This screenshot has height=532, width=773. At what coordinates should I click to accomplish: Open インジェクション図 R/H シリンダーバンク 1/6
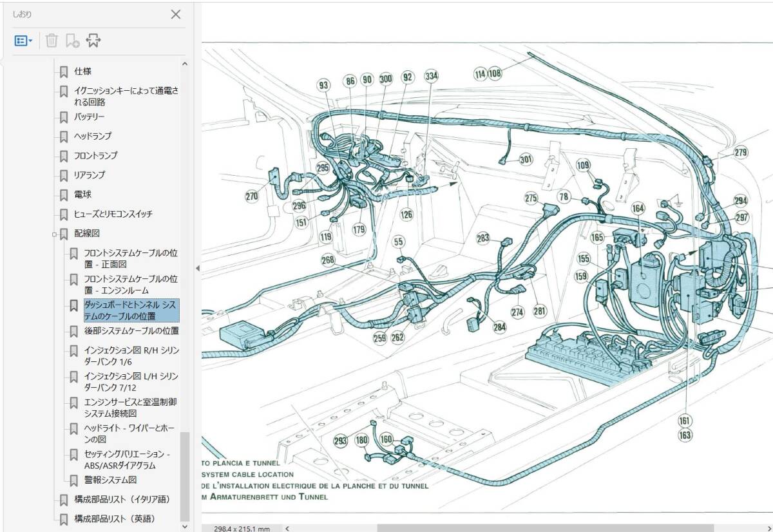(x=131, y=356)
